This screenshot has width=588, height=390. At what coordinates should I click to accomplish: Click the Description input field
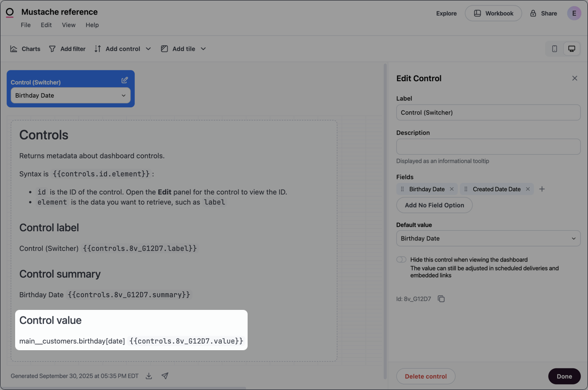tap(488, 147)
